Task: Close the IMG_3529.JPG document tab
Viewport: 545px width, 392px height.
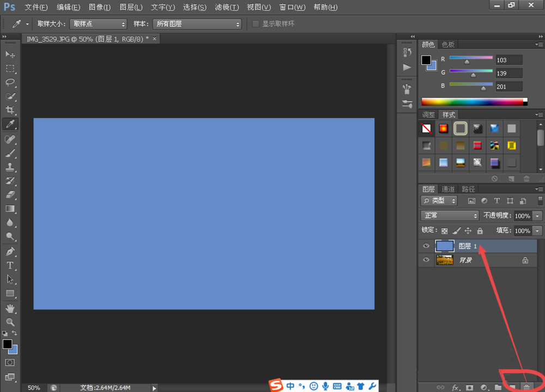Action: tap(154, 39)
